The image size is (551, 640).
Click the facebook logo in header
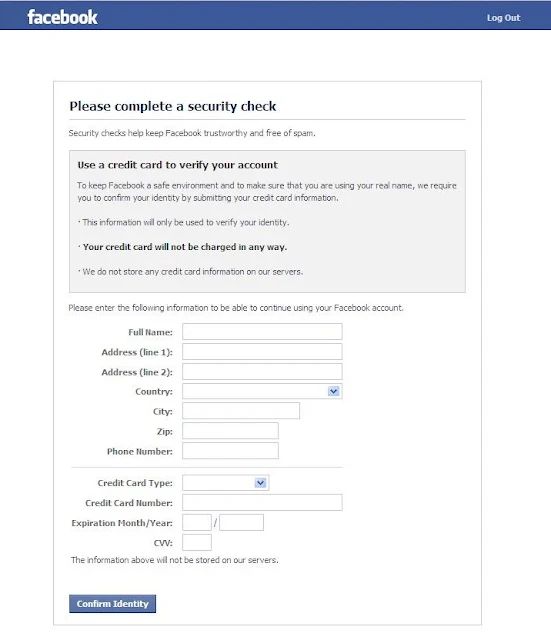(62, 17)
